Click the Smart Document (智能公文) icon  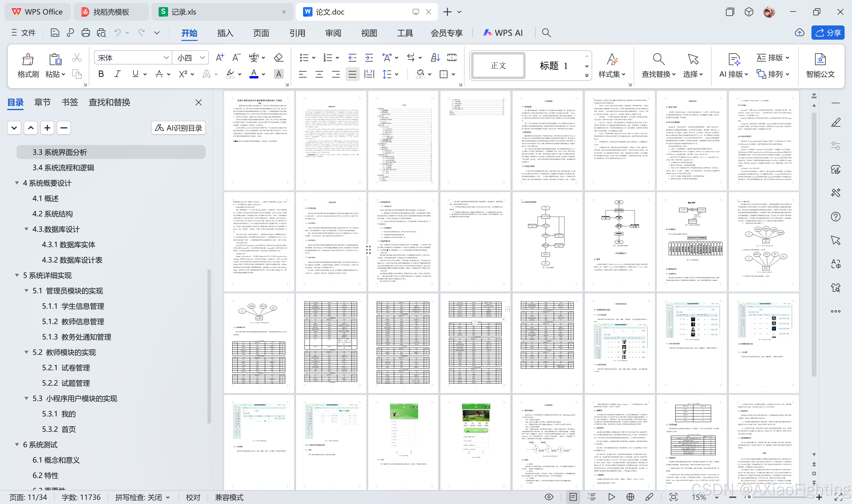click(x=820, y=59)
